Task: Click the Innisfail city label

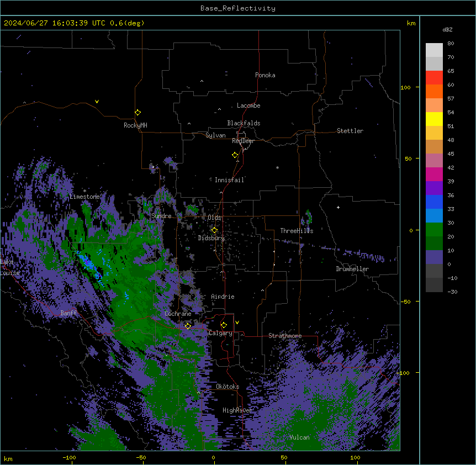Action: [x=229, y=180]
